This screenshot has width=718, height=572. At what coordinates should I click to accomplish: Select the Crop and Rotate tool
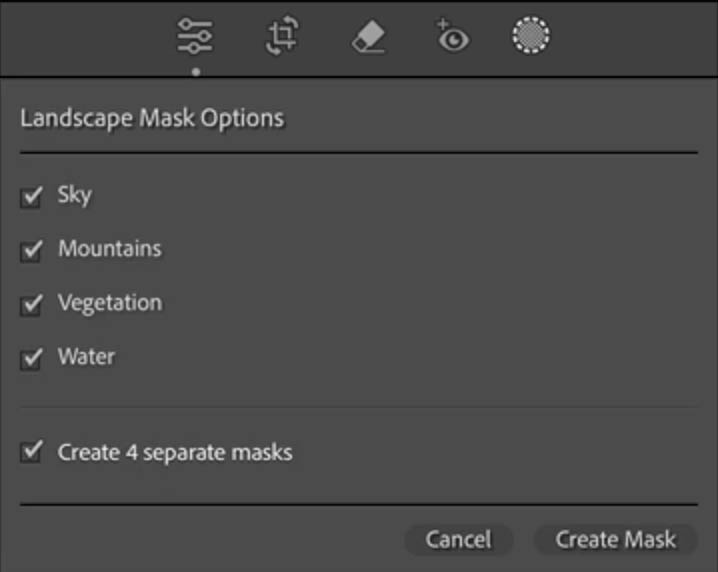pyautogui.click(x=283, y=36)
